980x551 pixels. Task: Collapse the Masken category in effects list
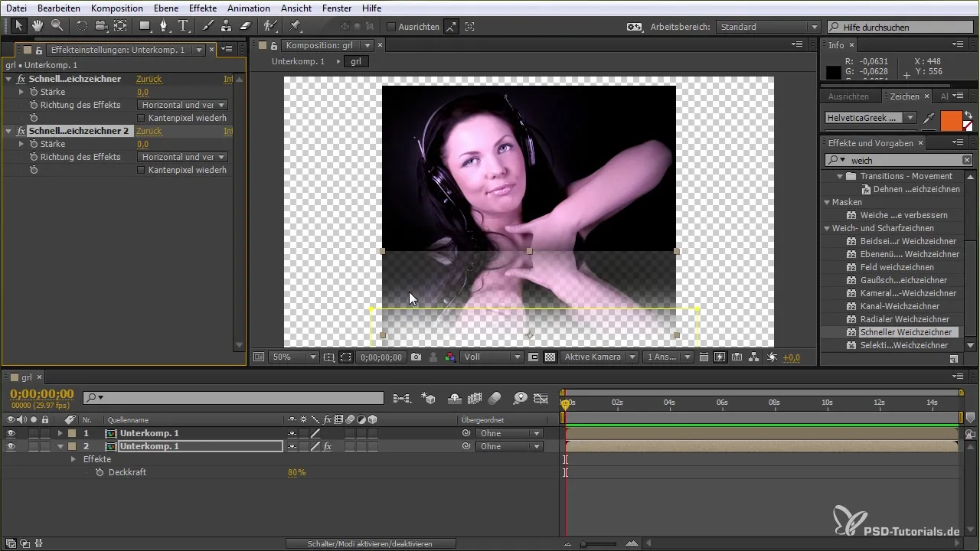click(x=828, y=202)
